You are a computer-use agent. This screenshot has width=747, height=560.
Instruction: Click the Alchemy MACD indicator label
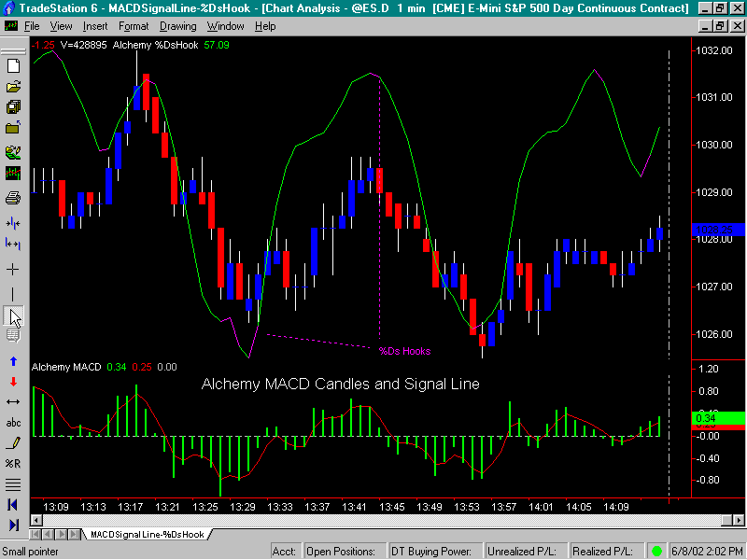pyautogui.click(x=66, y=367)
